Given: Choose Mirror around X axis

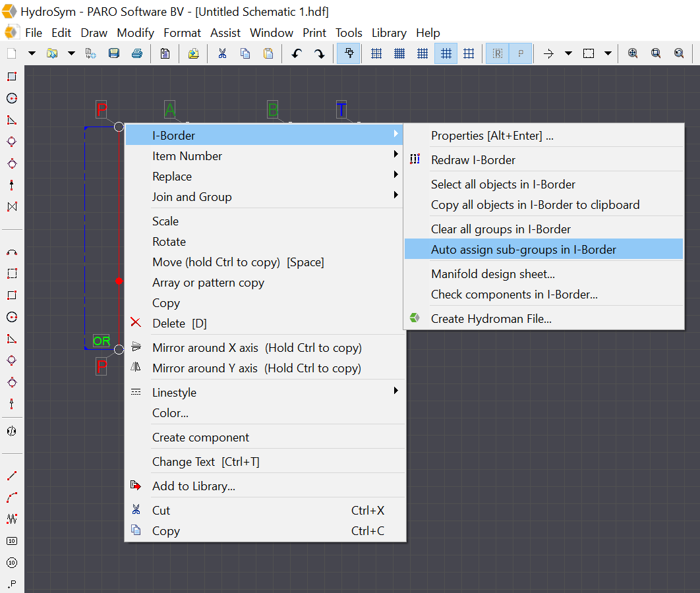Looking at the screenshot, I should tap(265, 348).
